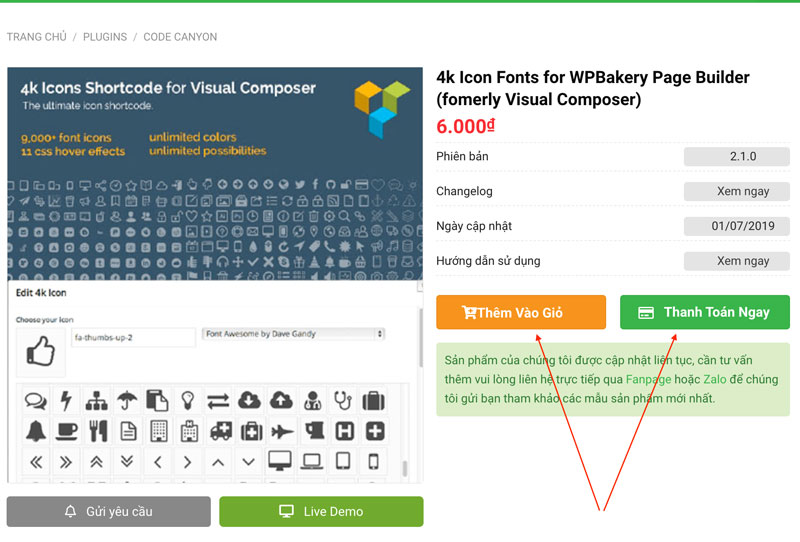
Task: Go to TRANG CHỦ breadcrumb
Action: [x=37, y=37]
